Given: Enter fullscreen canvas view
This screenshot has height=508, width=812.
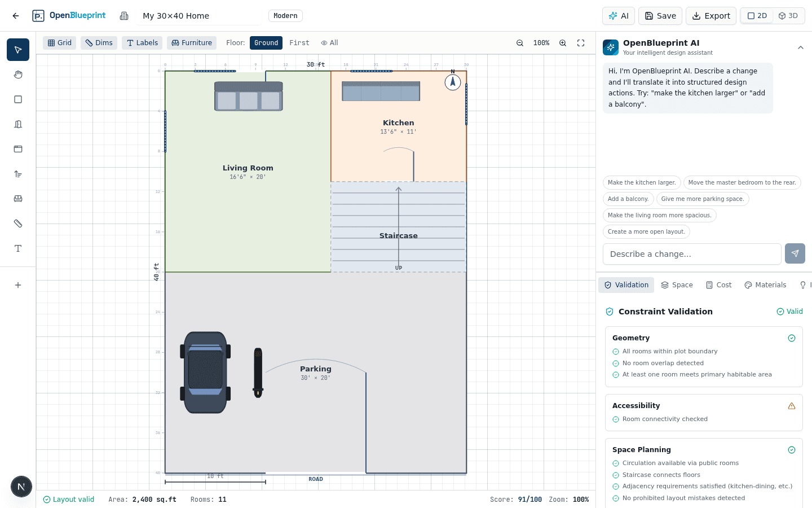Looking at the screenshot, I should tap(581, 43).
